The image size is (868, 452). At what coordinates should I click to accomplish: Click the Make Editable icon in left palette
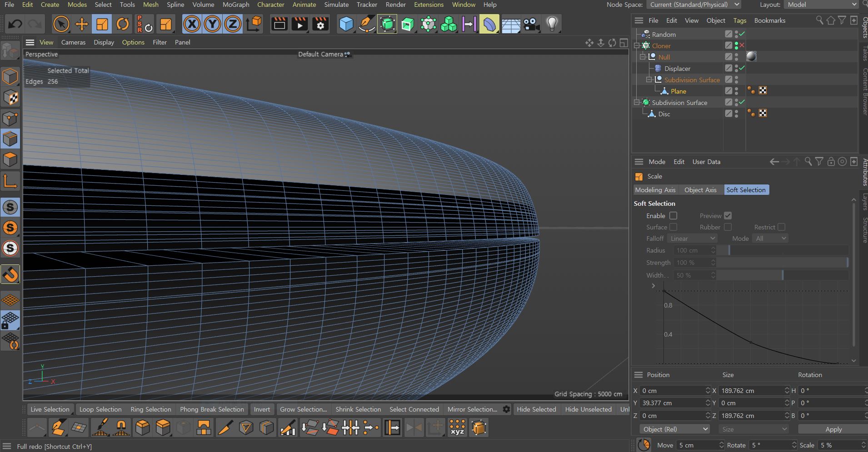coord(10,51)
